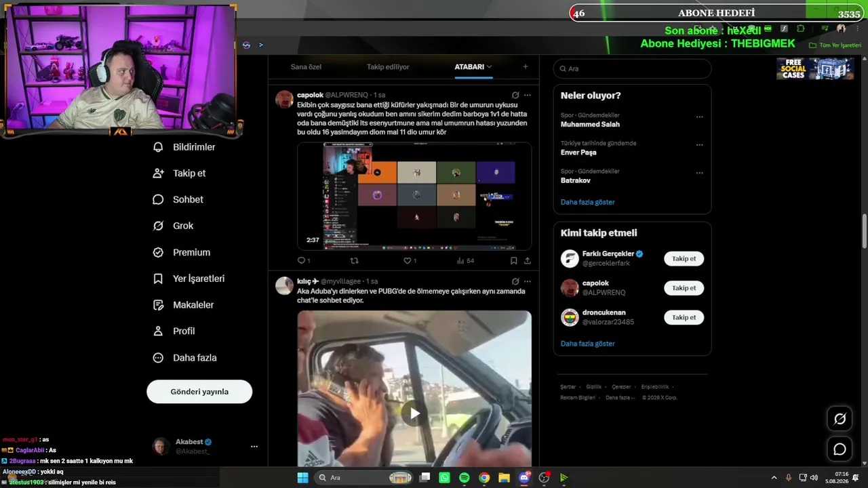This screenshot has width=868, height=488.
Task: Play the video in kılıç post
Action: pos(414,413)
